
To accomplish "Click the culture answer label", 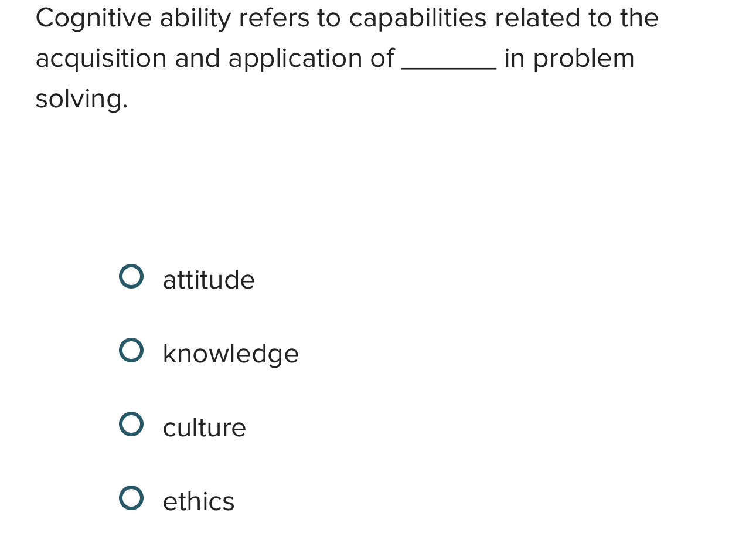I will coord(204,427).
